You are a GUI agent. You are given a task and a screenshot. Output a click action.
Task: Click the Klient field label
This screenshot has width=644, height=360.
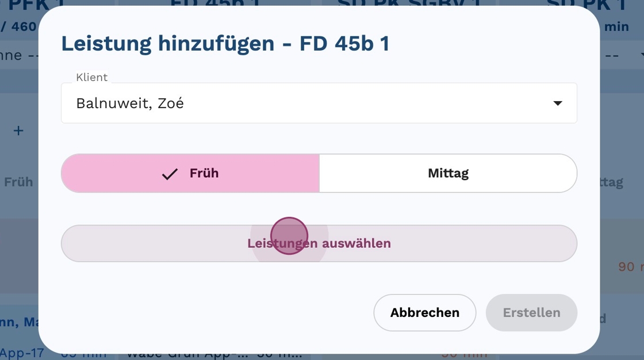[x=92, y=77]
